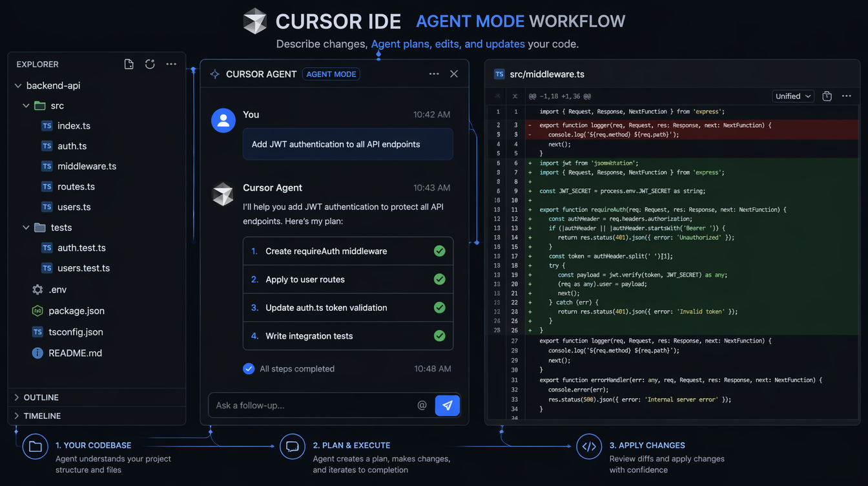Click the @ mention icon in chat input
This screenshot has height=486, width=868.
point(422,405)
